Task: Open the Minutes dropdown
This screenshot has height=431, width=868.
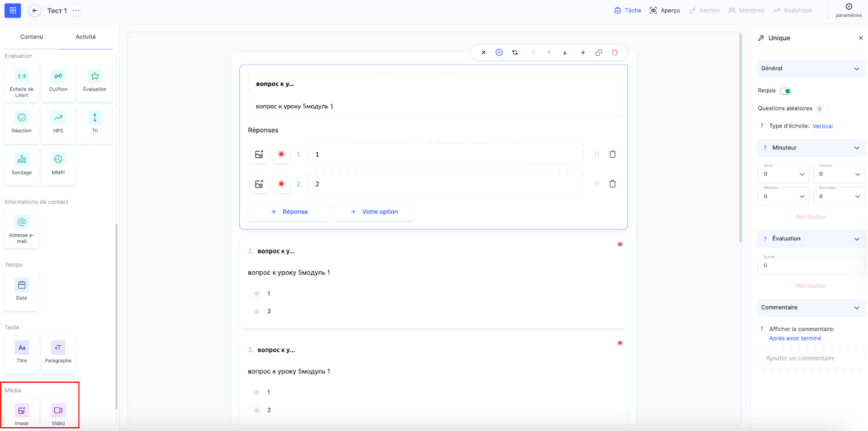Action: (783, 196)
